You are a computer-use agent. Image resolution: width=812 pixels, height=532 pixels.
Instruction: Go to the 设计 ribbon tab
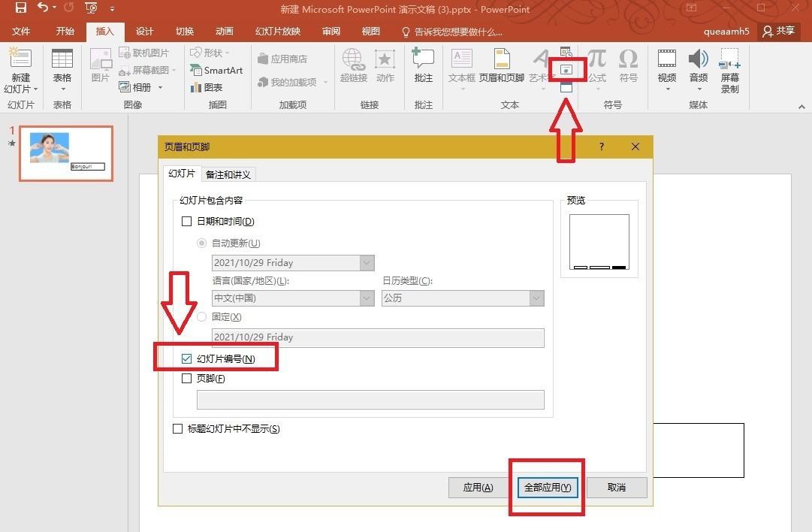point(144,31)
